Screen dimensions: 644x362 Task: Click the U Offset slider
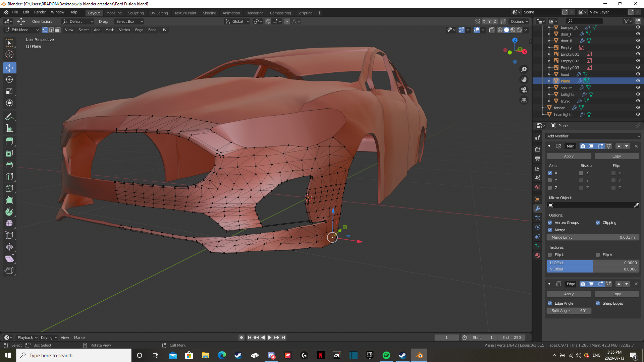pyautogui.click(x=593, y=263)
